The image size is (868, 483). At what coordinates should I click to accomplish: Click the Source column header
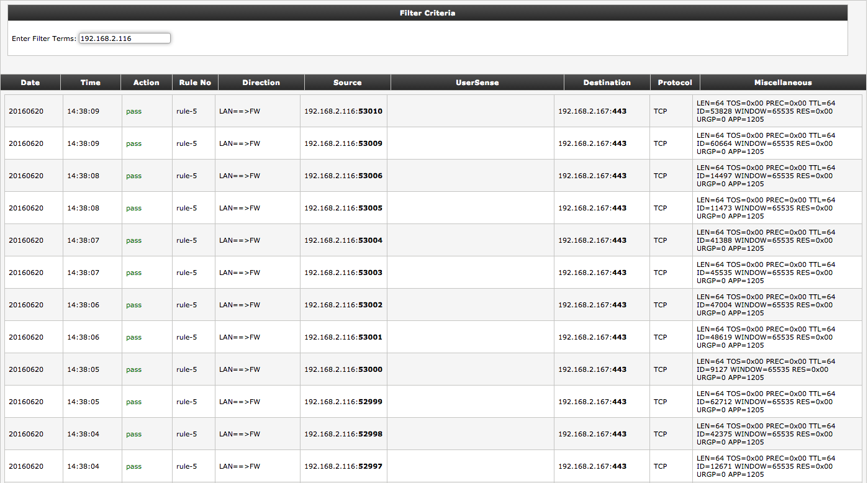click(x=348, y=83)
